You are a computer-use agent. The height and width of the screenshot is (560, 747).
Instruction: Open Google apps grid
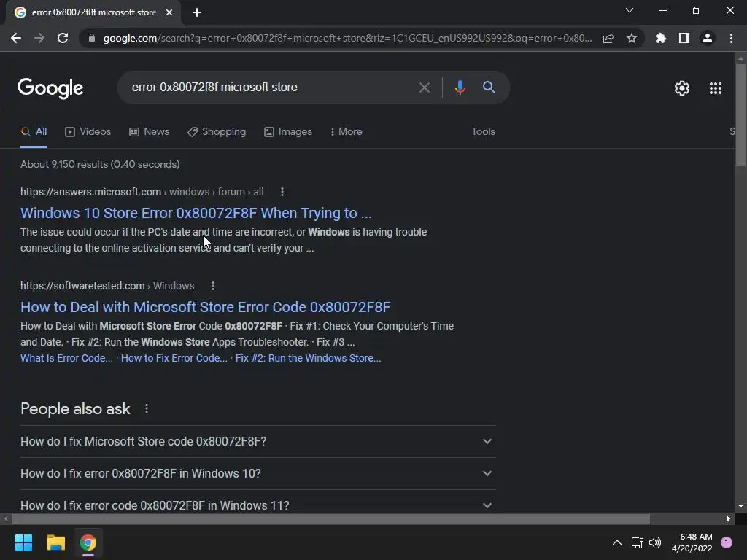(716, 88)
